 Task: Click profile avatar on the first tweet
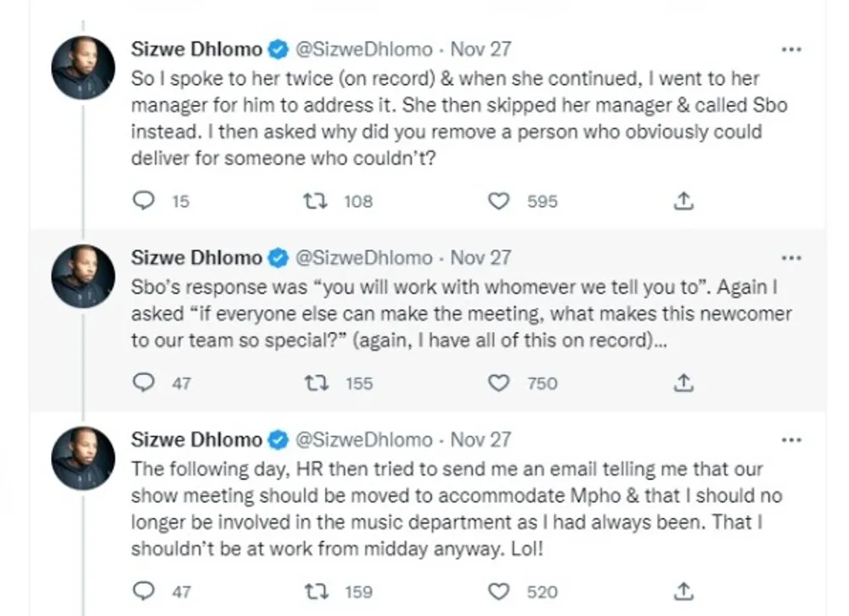[x=83, y=68]
